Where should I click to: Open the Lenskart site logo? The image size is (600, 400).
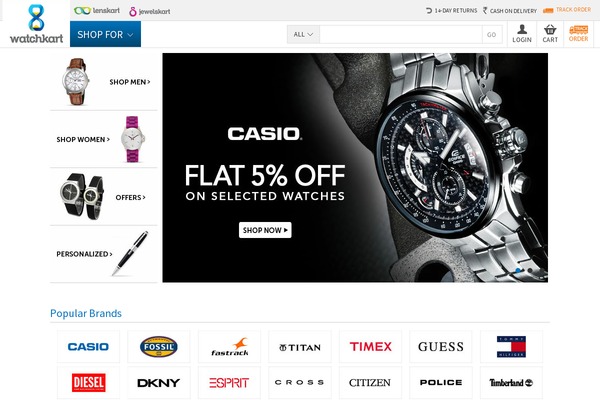97,11
